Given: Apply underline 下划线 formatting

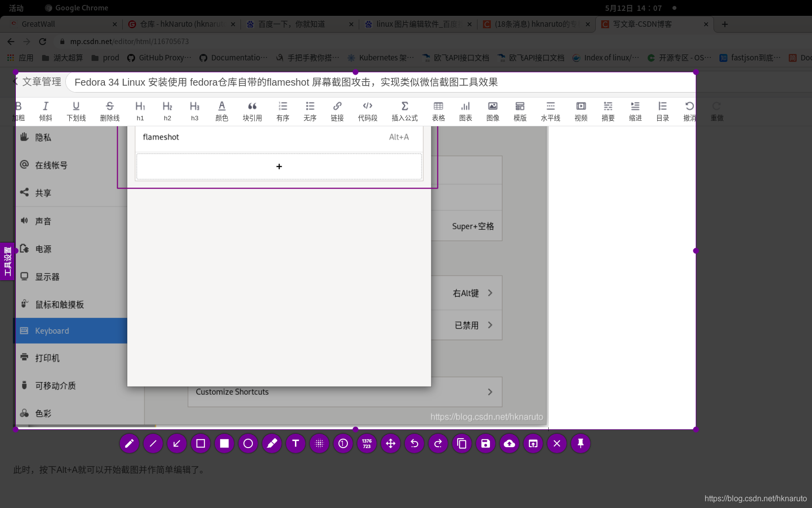Looking at the screenshot, I should [76, 111].
